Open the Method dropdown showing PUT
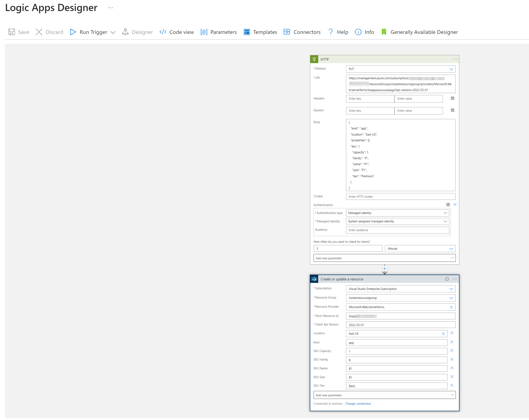529x420 pixels. (451, 69)
